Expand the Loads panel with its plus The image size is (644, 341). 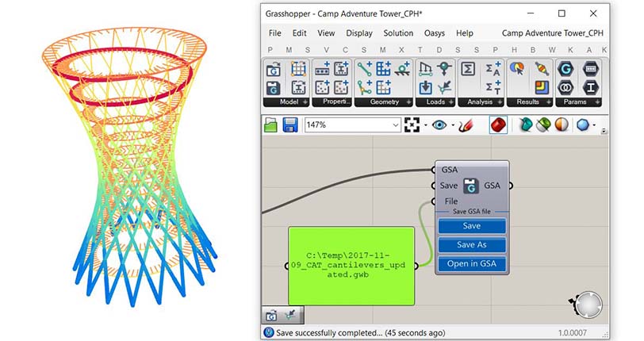click(451, 102)
